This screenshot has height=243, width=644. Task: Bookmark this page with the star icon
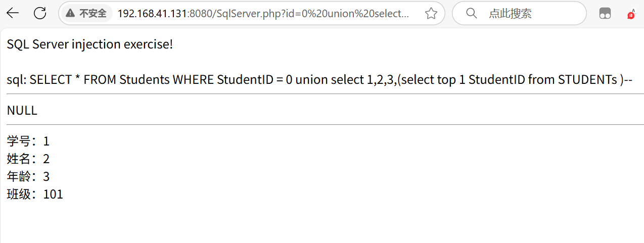[x=431, y=14]
